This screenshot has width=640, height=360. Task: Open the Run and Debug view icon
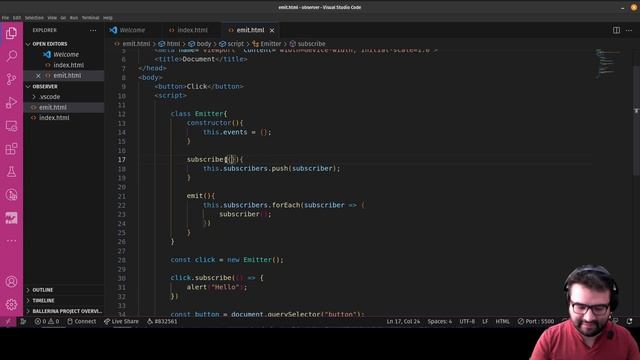pos(11,102)
